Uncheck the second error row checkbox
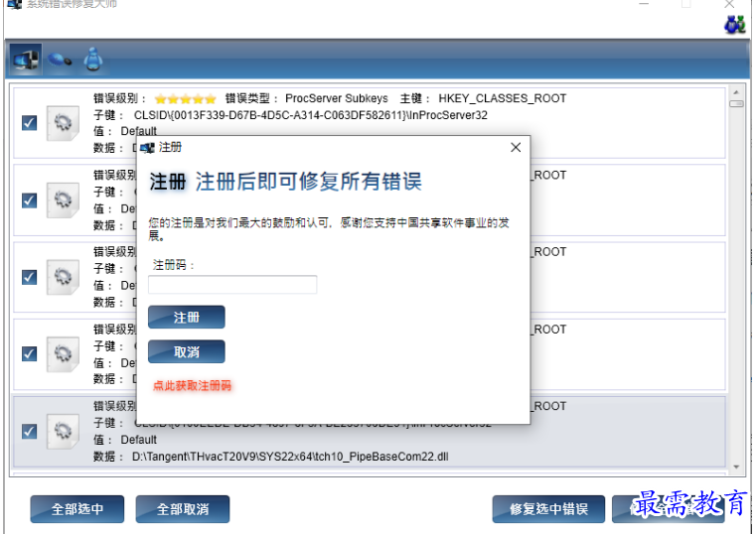Screen dimensions: 756x534 pyautogui.click(x=30, y=200)
